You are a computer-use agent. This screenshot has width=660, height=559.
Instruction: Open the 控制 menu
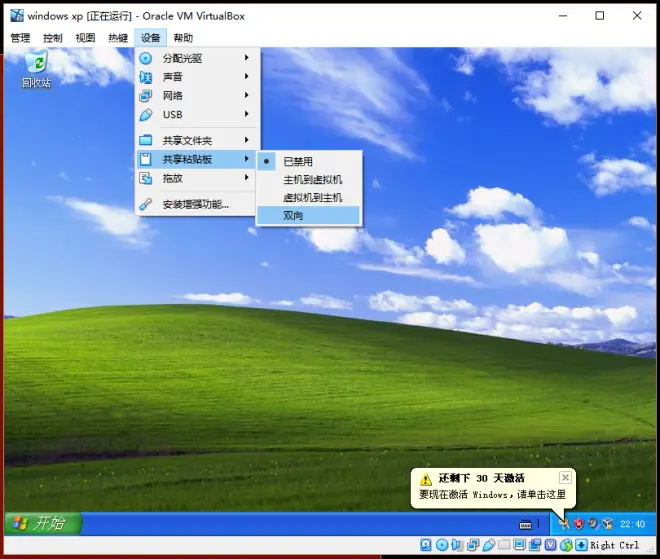click(x=53, y=38)
